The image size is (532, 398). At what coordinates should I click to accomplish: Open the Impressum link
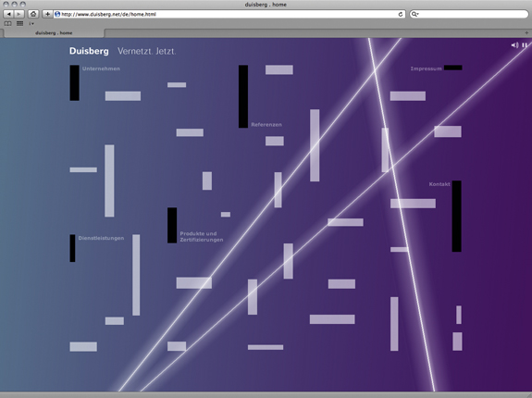(x=427, y=68)
